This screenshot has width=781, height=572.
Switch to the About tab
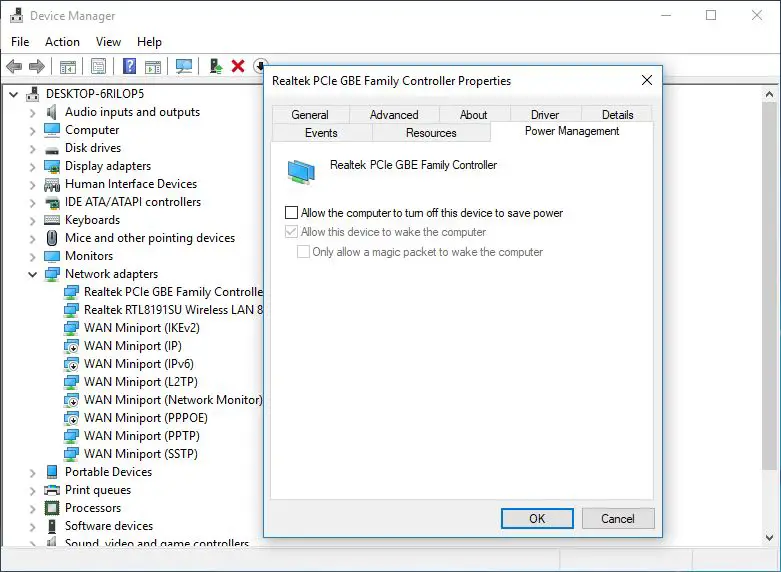coord(474,115)
